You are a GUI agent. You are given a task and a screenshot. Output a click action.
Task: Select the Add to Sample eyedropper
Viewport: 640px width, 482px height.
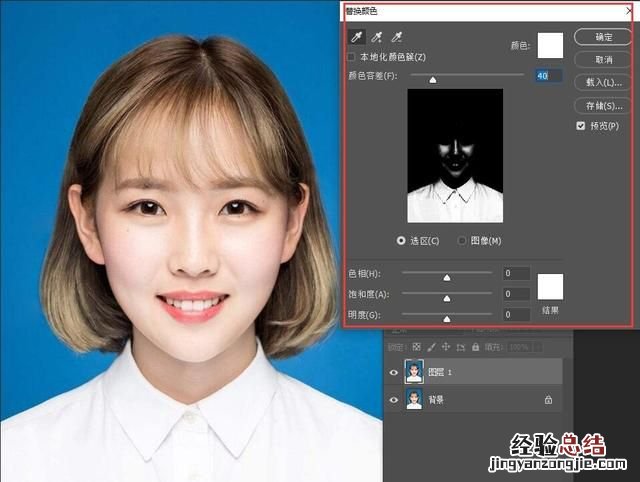pos(377,37)
